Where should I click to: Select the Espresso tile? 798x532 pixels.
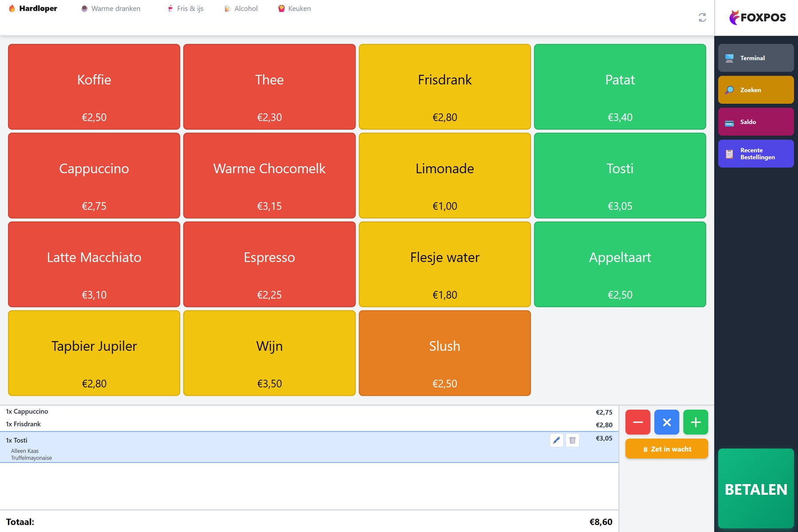click(270, 264)
